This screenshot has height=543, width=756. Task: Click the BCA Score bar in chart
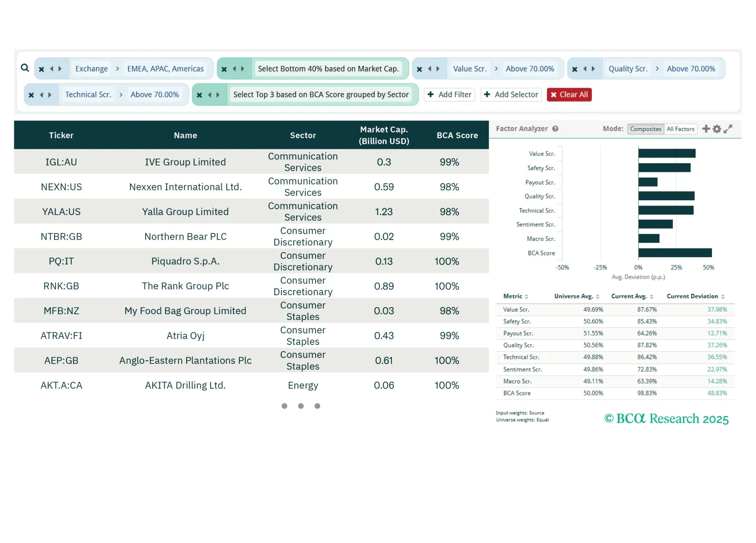(674, 253)
